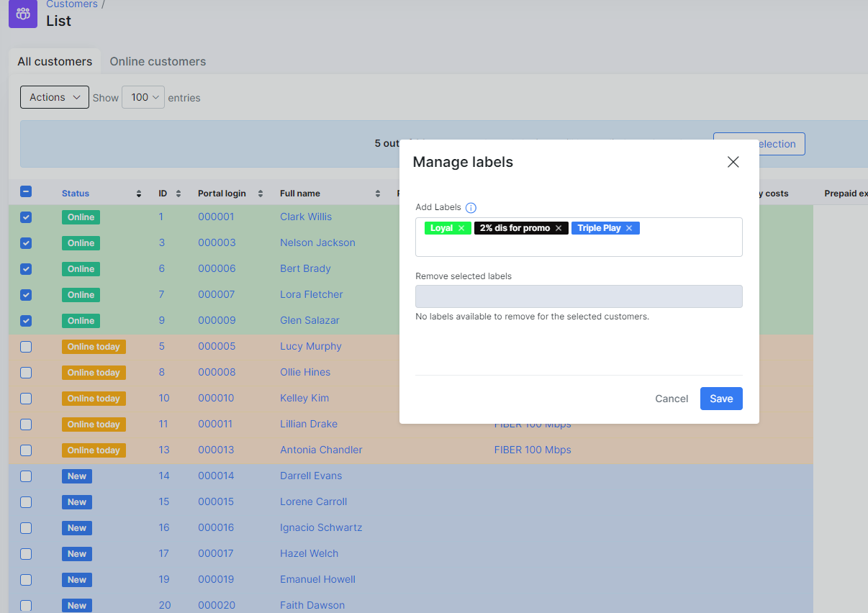
Task: Open customer Lillian Drake
Action: pos(309,424)
